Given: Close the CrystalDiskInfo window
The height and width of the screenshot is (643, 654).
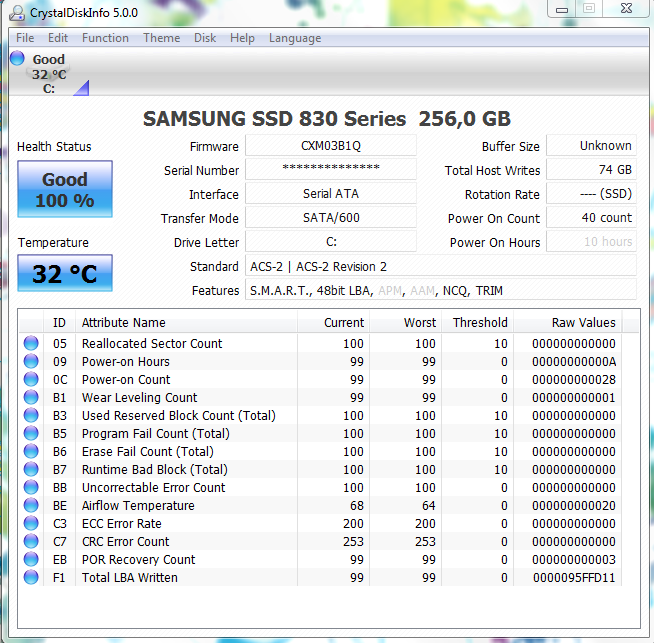Looking at the screenshot, I should click(x=626, y=8).
